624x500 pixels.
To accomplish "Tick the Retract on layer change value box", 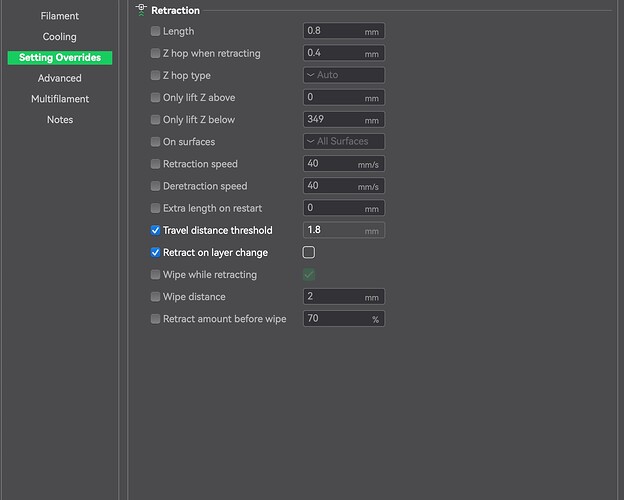I will click(x=309, y=253).
